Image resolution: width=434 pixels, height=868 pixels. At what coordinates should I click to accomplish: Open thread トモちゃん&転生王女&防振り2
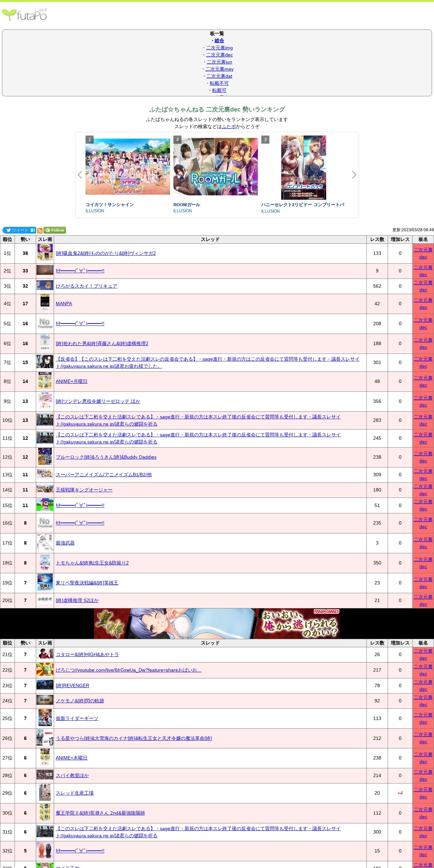[92, 563]
